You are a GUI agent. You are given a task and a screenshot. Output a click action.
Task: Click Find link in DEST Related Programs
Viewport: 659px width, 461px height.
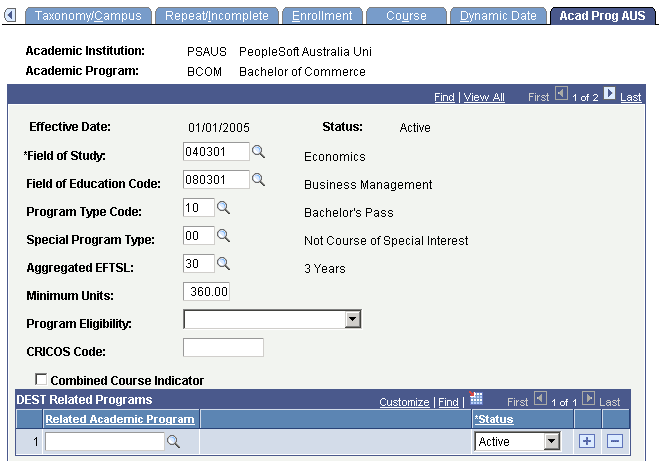point(448,402)
